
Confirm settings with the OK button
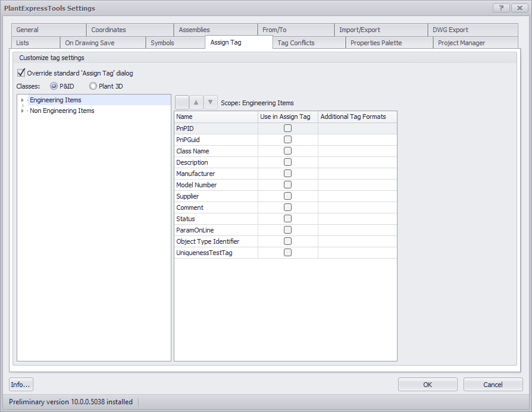tap(427, 385)
